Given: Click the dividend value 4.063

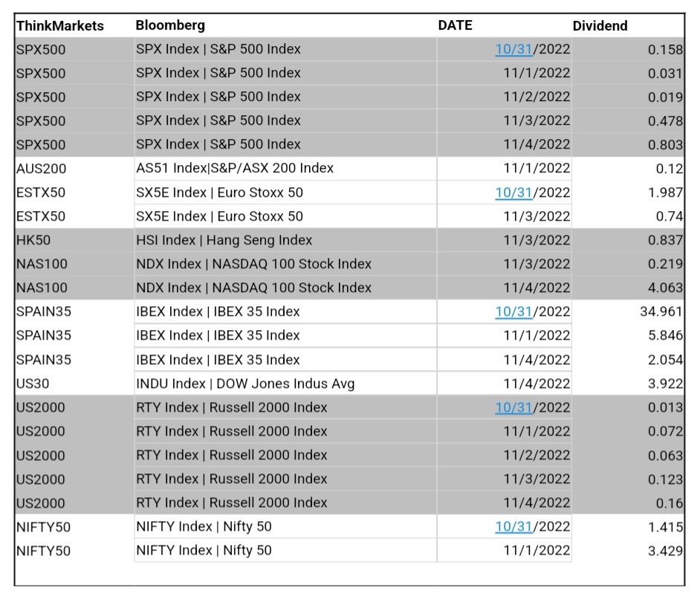Looking at the screenshot, I should 665,288.
